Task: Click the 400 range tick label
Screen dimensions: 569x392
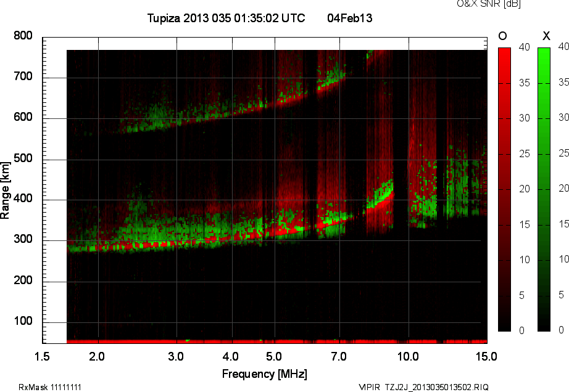Action: (x=23, y=198)
